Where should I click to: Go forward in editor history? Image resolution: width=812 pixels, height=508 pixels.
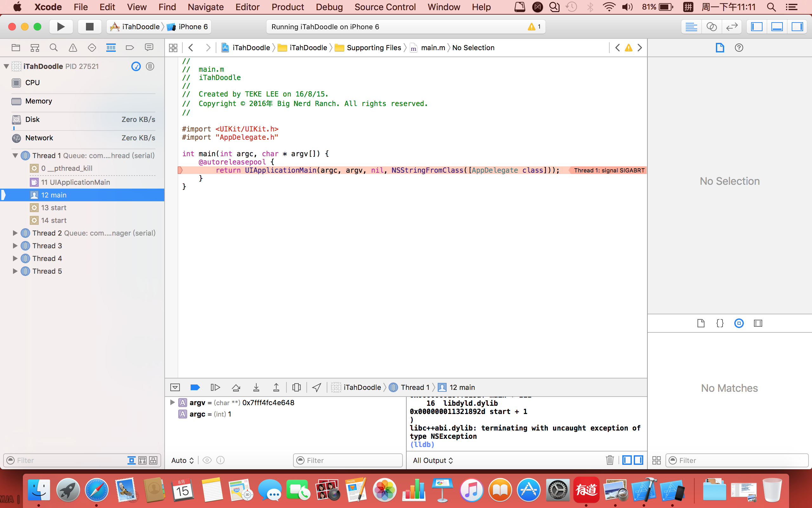tap(208, 48)
